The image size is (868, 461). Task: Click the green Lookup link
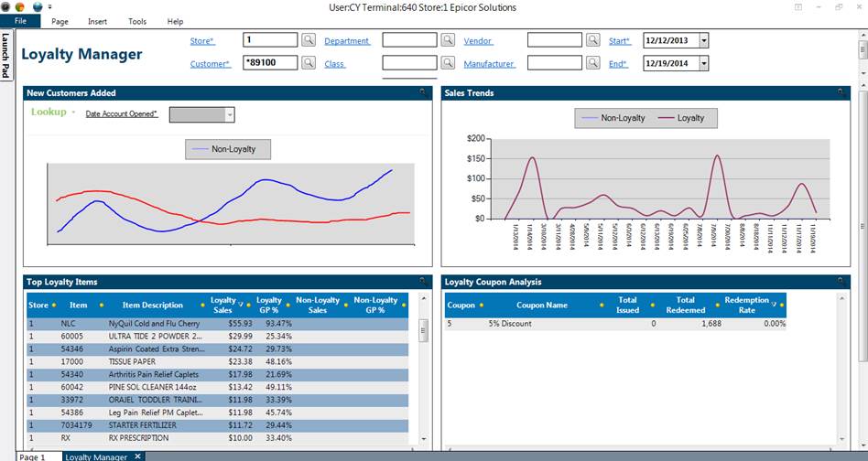point(49,112)
